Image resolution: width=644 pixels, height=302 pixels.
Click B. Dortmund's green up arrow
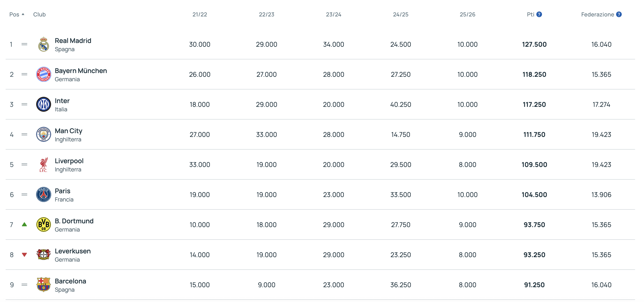(x=24, y=224)
